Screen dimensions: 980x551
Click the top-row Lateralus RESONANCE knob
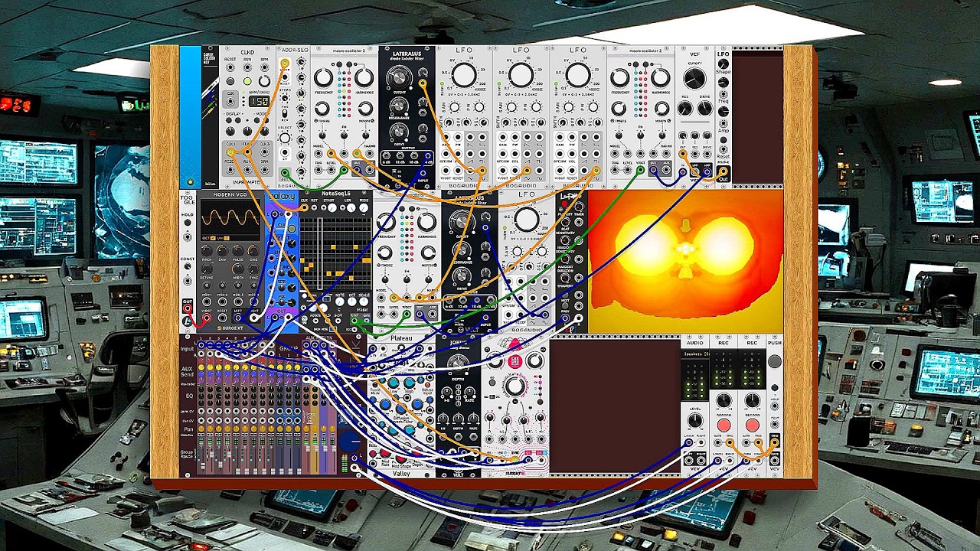(398, 106)
